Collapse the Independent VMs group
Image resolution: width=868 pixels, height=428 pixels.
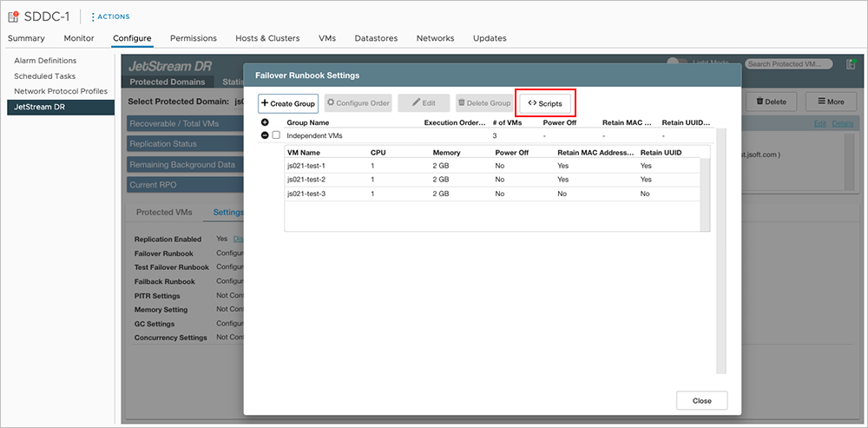[265, 135]
